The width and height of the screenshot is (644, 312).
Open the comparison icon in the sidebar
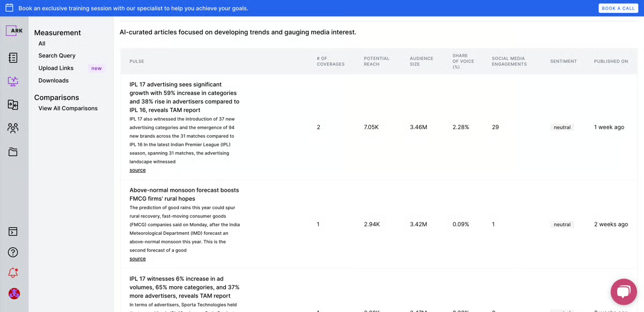(13, 105)
